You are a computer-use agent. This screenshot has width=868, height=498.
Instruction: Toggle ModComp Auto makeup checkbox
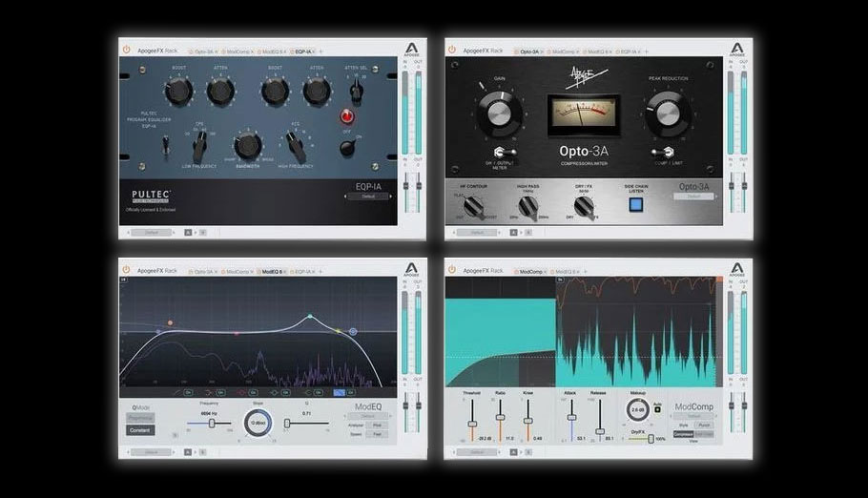pyautogui.click(x=657, y=410)
